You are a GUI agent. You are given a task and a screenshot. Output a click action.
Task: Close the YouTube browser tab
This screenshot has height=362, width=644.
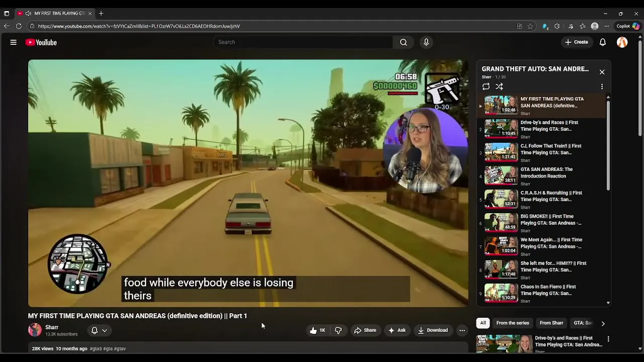click(x=90, y=13)
